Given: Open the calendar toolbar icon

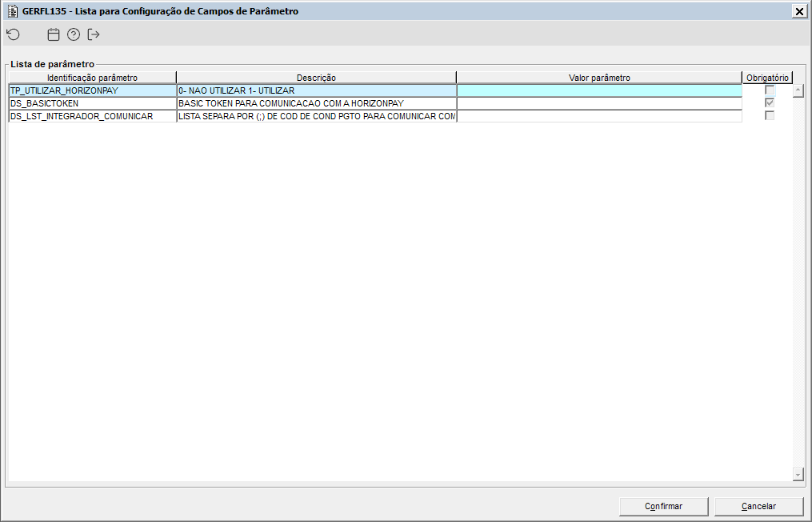Looking at the screenshot, I should pos(53,34).
